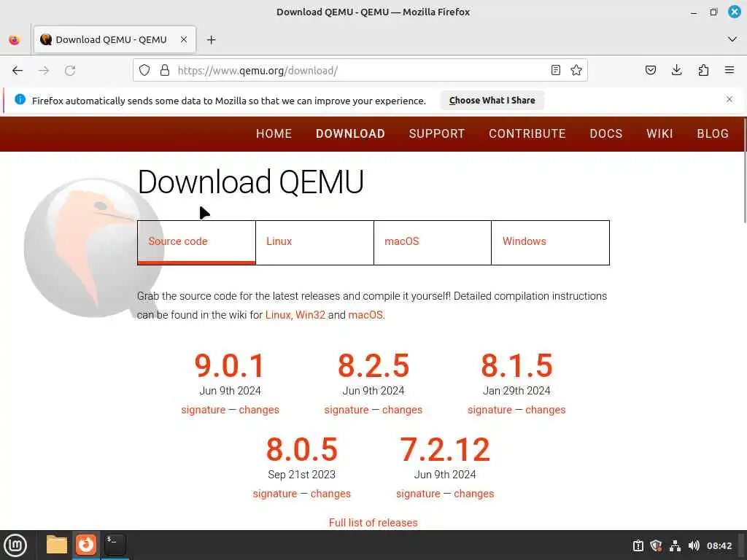Open CONTRIBUTE in the site navigation

[527, 134]
